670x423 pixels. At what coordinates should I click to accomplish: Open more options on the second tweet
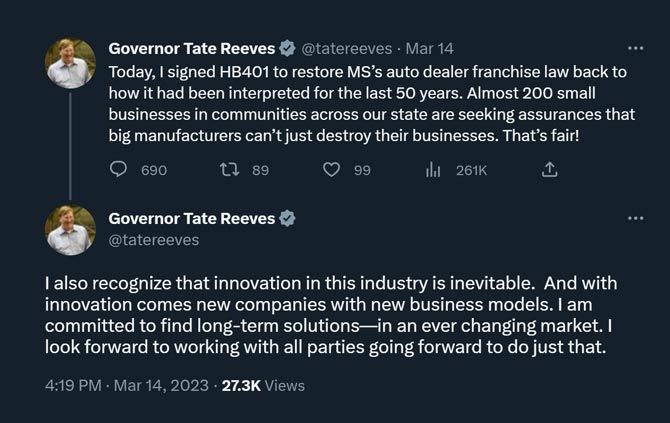tap(635, 218)
